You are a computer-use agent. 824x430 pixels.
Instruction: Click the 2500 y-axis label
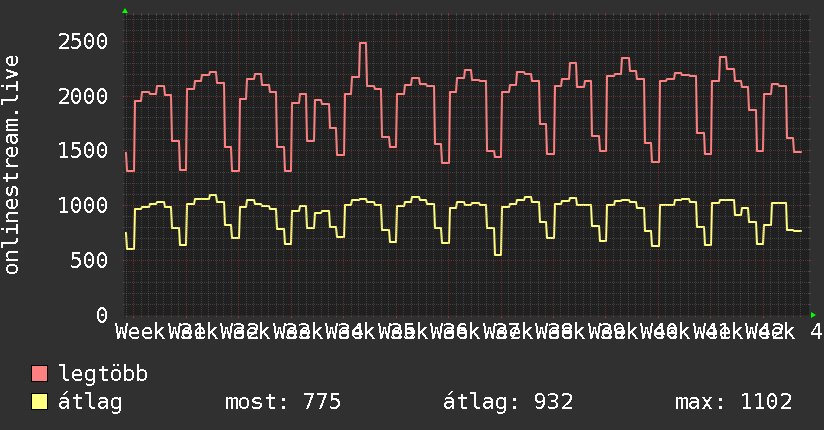click(x=83, y=42)
